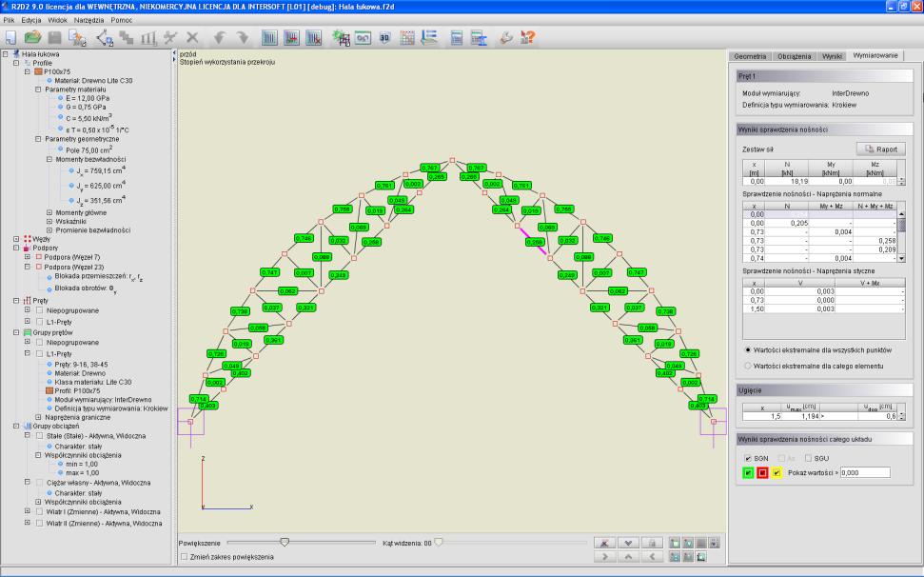Open the Plik menu
Screen dimensions: 924x577
point(9,20)
